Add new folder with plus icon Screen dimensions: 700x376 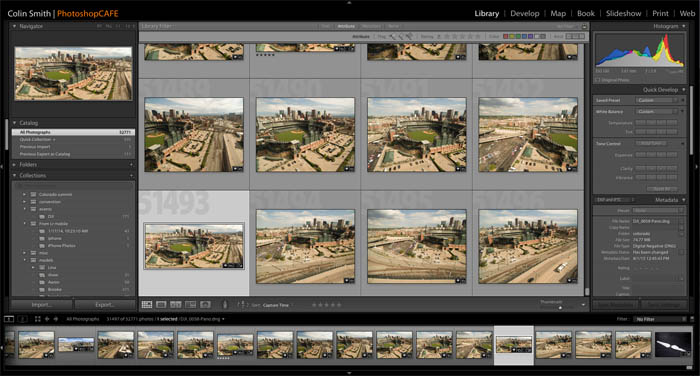[x=131, y=165]
